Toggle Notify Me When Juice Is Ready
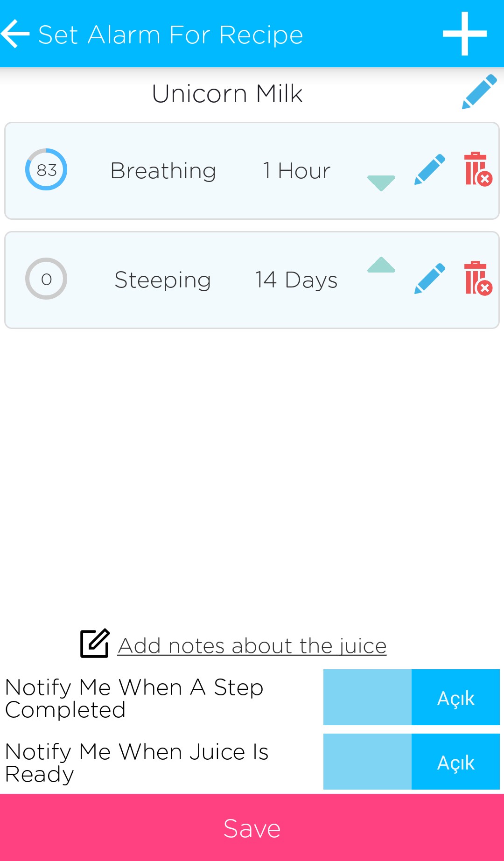Viewport: 504px width, 861px height. click(x=411, y=762)
